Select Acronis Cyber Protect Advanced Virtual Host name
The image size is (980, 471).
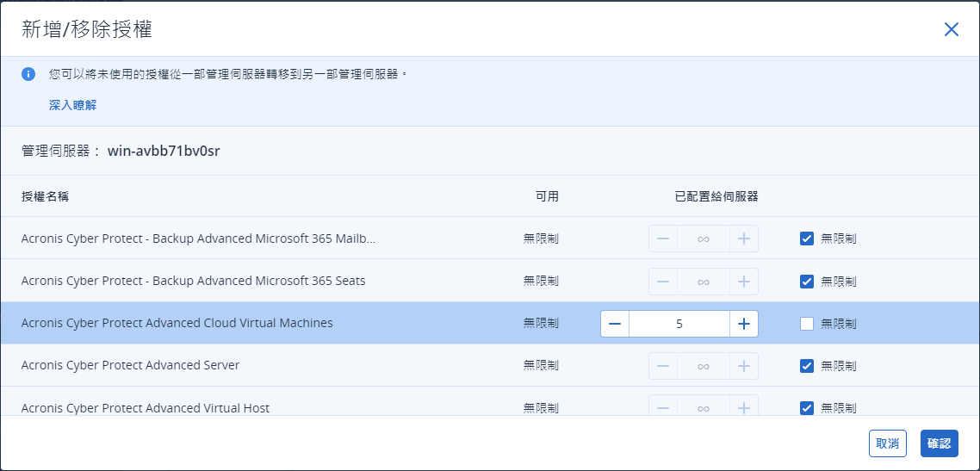(x=145, y=408)
